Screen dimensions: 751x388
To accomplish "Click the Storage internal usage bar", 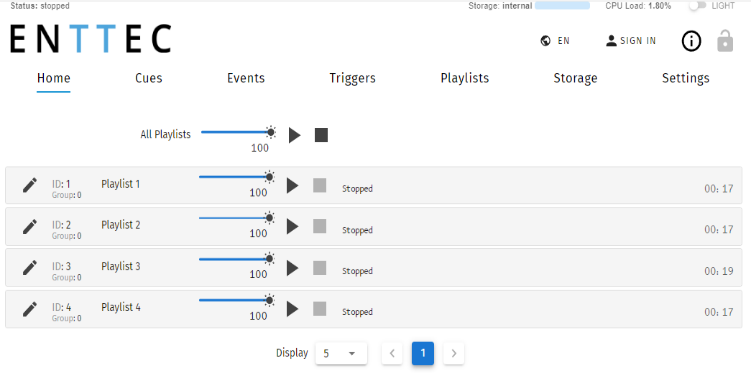I will click(562, 6).
